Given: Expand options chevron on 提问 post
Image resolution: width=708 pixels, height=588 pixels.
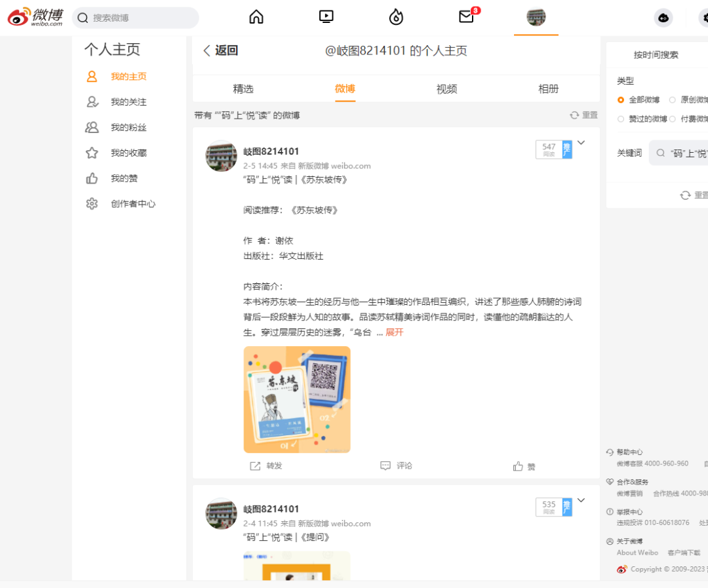Looking at the screenshot, I should click(x=581, y=500).
